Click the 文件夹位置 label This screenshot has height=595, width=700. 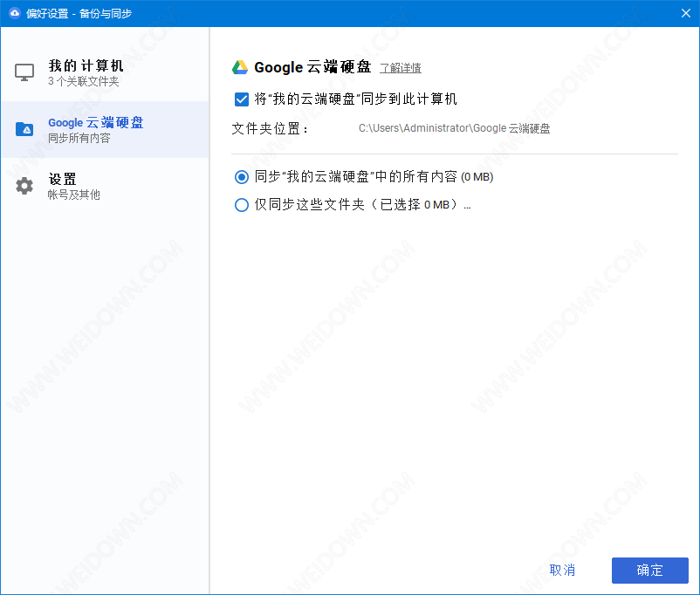coord(270,129)
